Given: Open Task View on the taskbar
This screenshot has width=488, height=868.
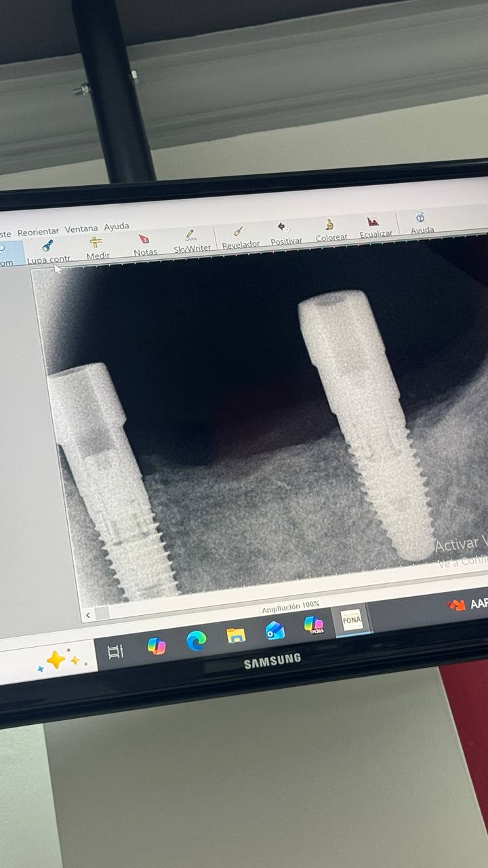Looking at the screenshot, I should pyautogui.click(x=116, y=652).
